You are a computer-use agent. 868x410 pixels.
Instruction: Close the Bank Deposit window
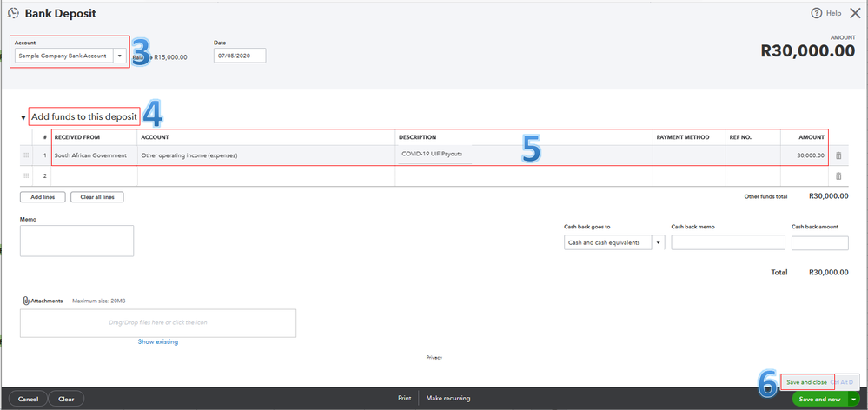pyautogui.click(x=855, y=14)
